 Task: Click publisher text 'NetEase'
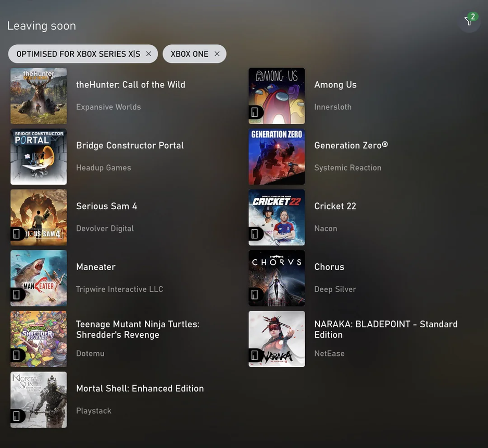(x=329, y=353)
